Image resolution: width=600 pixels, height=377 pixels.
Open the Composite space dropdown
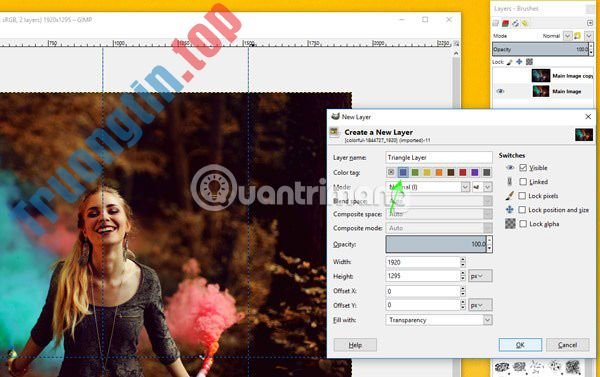click(x=439, y=214)
